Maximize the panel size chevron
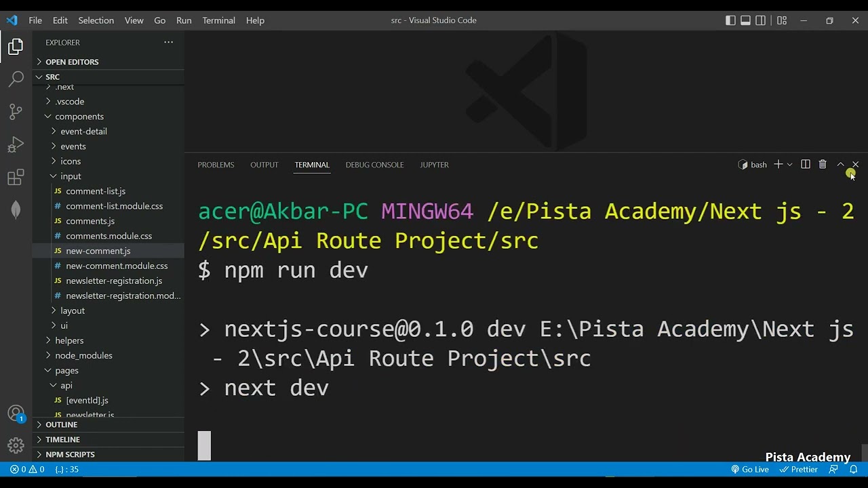 coord(840,165)
